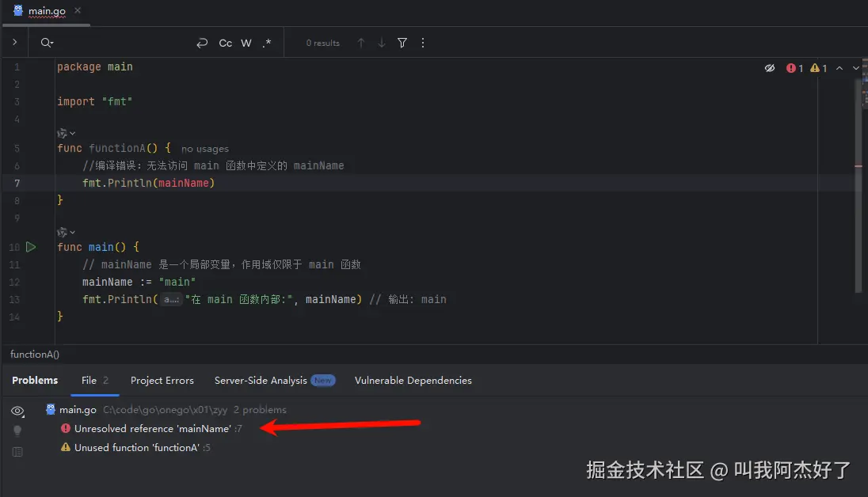Expand the find bar to show replace
The width and height of the screenshot is (868, 497).
[14, 42]
